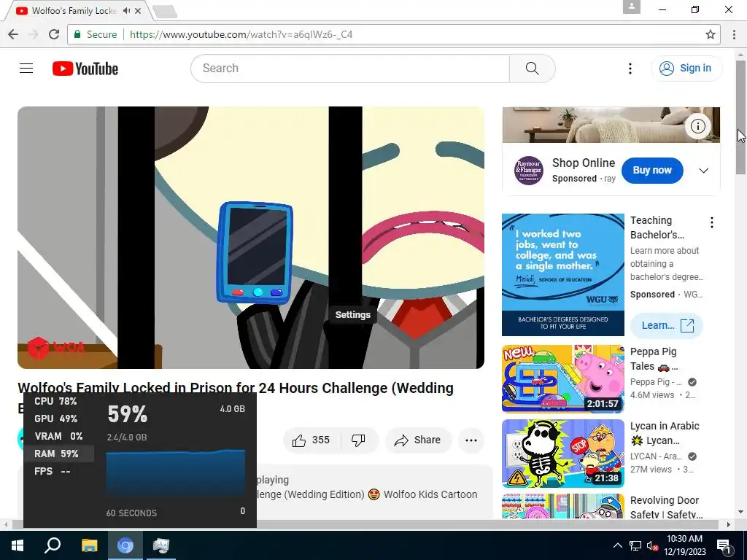This screenshot has width=747, height=560.
Task: Open the Action Center notifications icon
Action: [x=724, y=545]
